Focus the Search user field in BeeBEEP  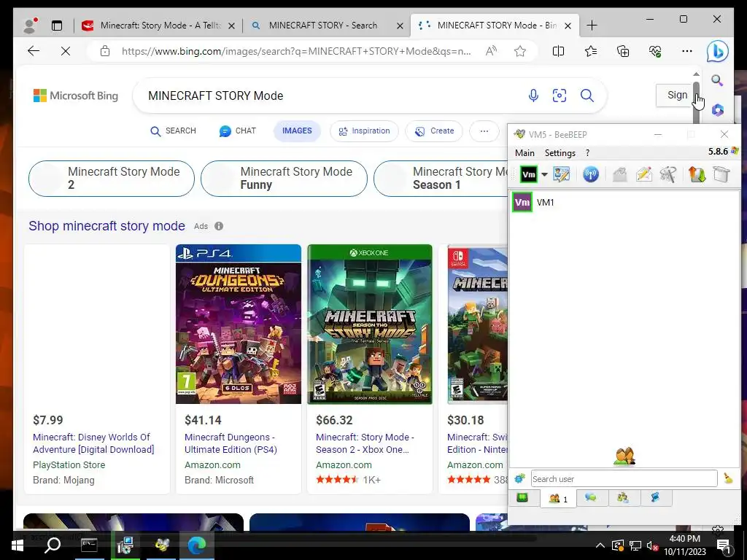[624, 478]
